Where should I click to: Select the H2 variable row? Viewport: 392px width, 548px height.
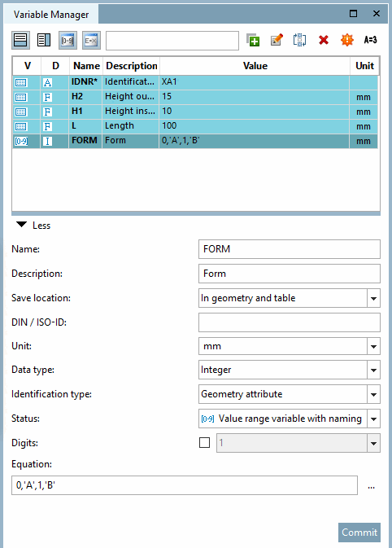195,97
